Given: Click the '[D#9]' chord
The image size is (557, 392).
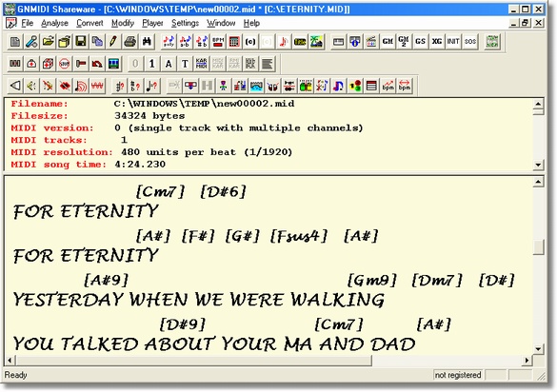Looking at the screenshot, I should click(182, 324).
